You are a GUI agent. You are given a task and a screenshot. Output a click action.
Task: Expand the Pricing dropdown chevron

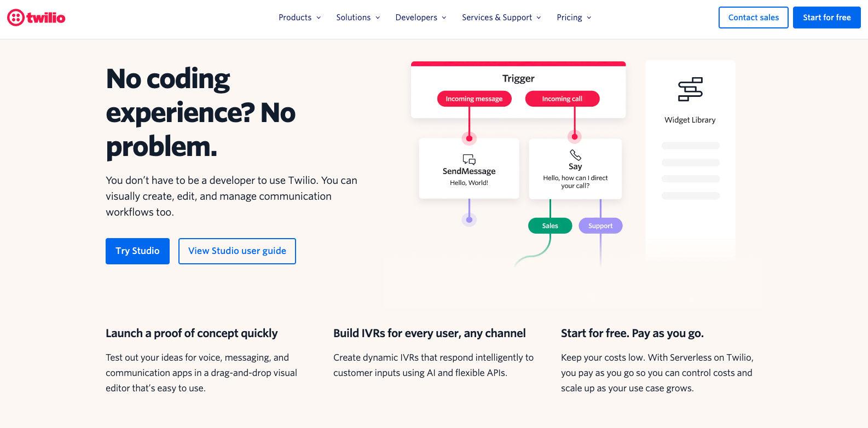589,18
